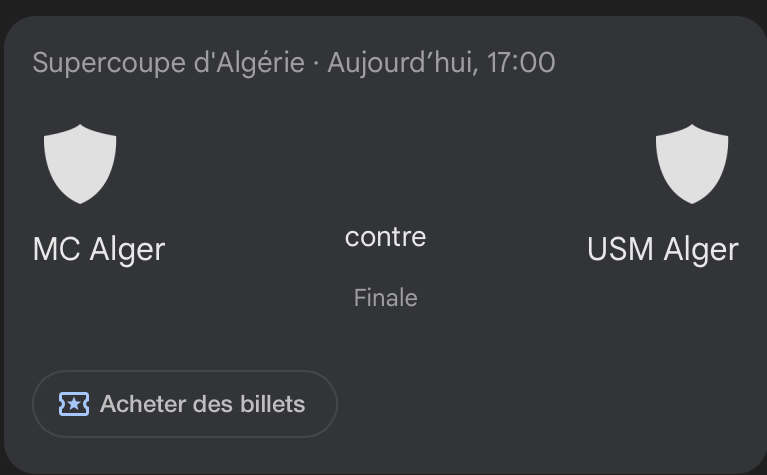This screenshot has width=767, height=475.
Task: Buy tickets for the MC Alger match
Action: [185, 404]
